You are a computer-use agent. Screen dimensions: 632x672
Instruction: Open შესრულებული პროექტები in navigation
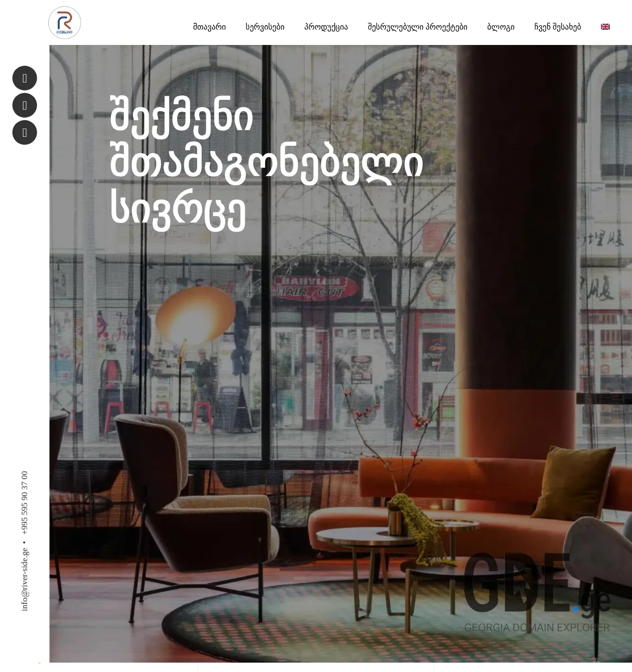(x=417, y=27)
